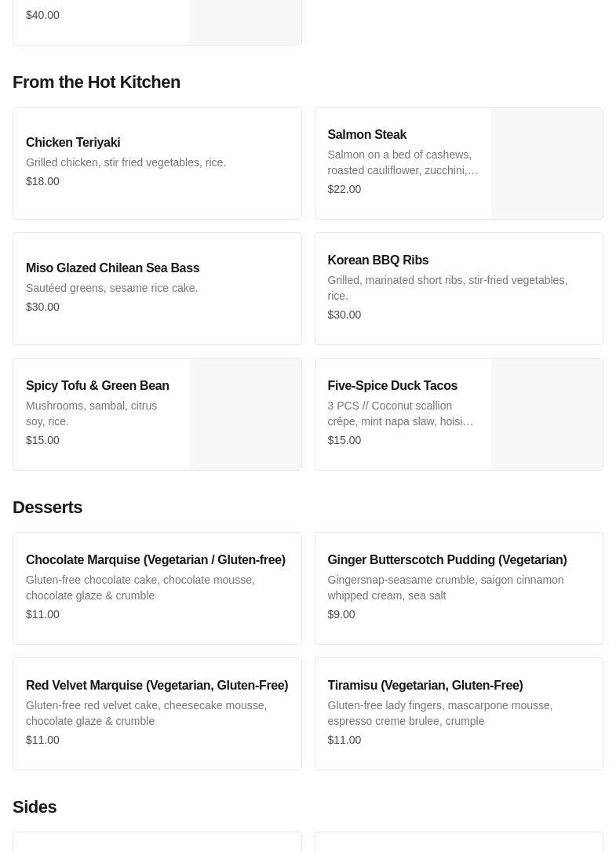This screenshot has height=852, width=616.
Task: Click the Spicy Tofu image placeholder
Action: [245, 414]
